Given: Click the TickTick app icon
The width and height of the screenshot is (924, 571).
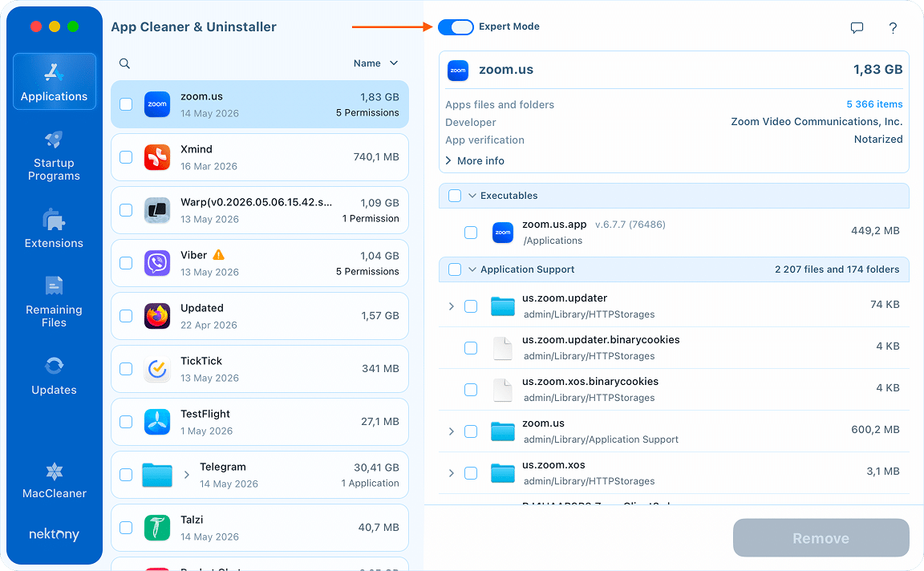Looking at the screenshot, I should [157, 369].
